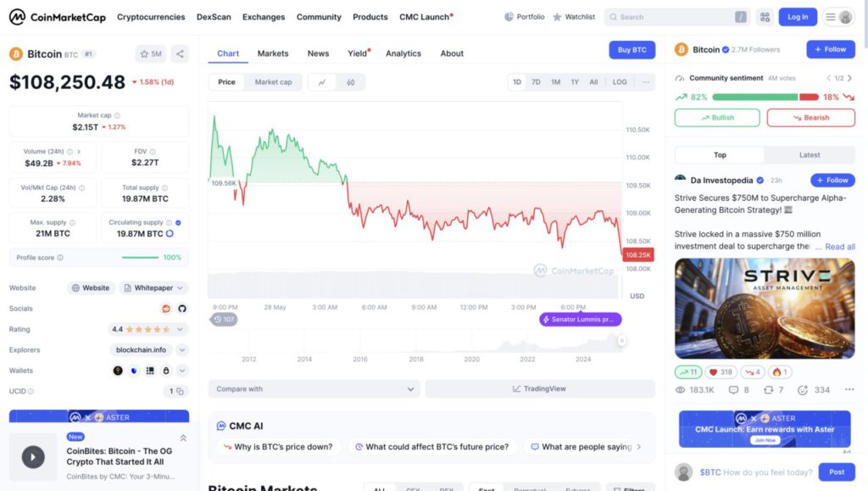This screenshot has width=868, height=491.
Task: Open the Reddit social link icon
Action: [x=166, y=309]
